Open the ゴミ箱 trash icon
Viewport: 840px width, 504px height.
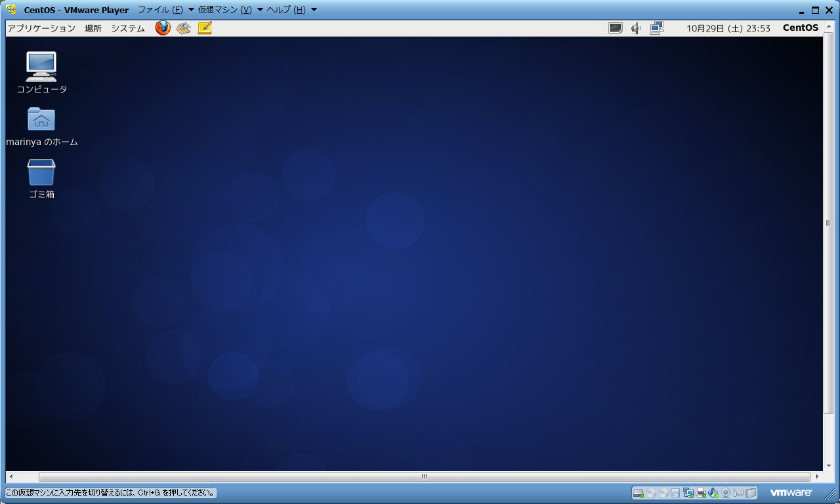pyautogui.click(x=41, y=173)
